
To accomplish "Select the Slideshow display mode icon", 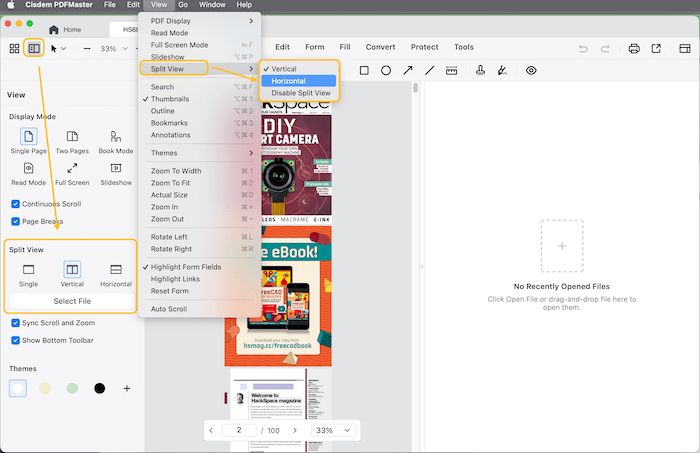I will 116,168.
